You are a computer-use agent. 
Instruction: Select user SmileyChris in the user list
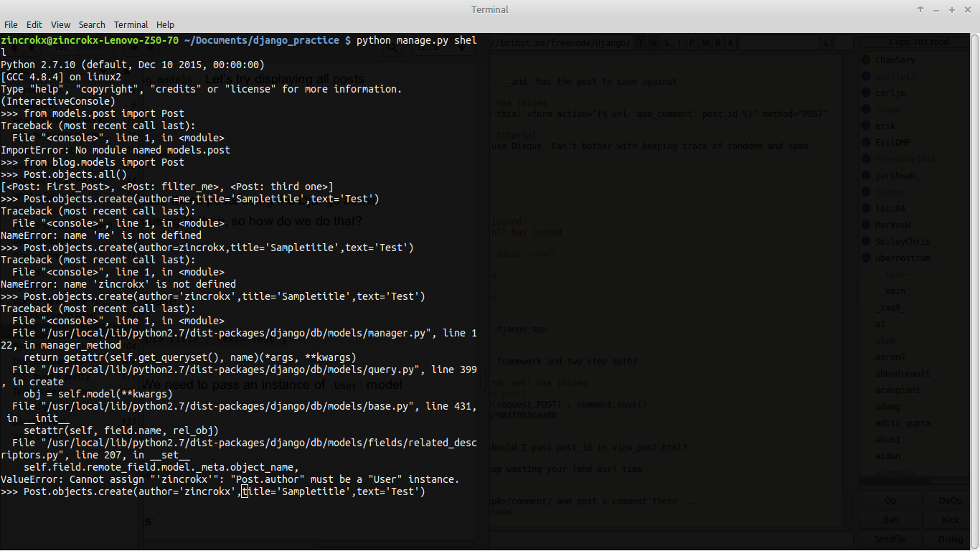pos(902,241)
